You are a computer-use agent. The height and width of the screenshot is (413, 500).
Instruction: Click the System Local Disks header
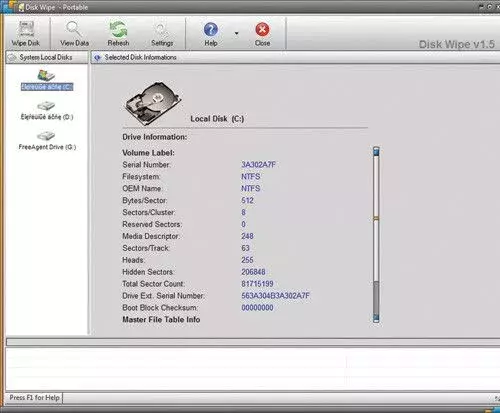(47, 57)
